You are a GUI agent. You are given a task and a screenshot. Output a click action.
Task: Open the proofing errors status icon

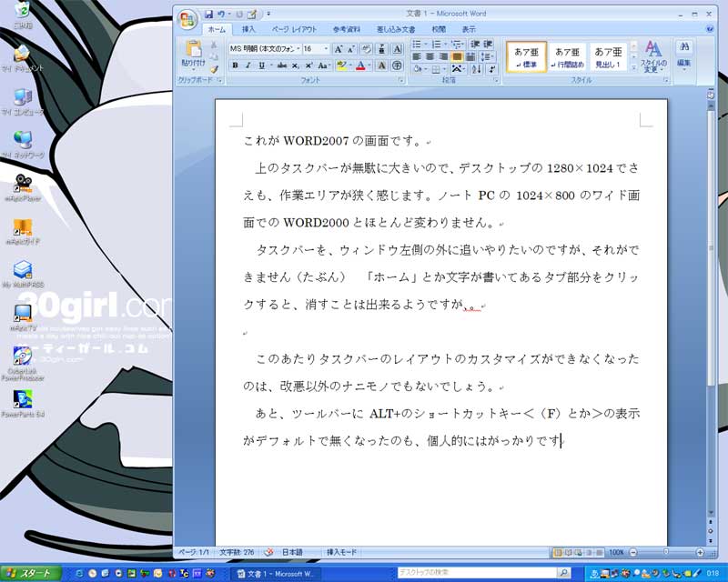coord(268,552)
